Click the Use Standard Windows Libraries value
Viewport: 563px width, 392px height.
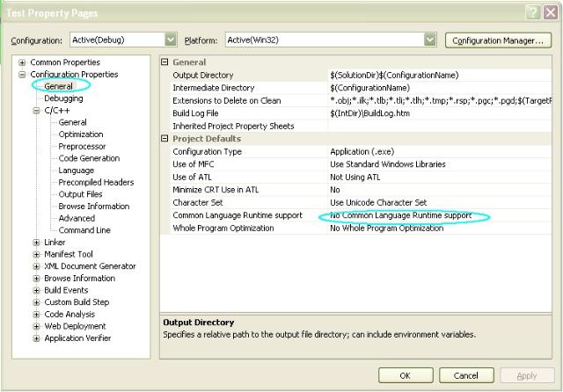[x=387, y=164]
